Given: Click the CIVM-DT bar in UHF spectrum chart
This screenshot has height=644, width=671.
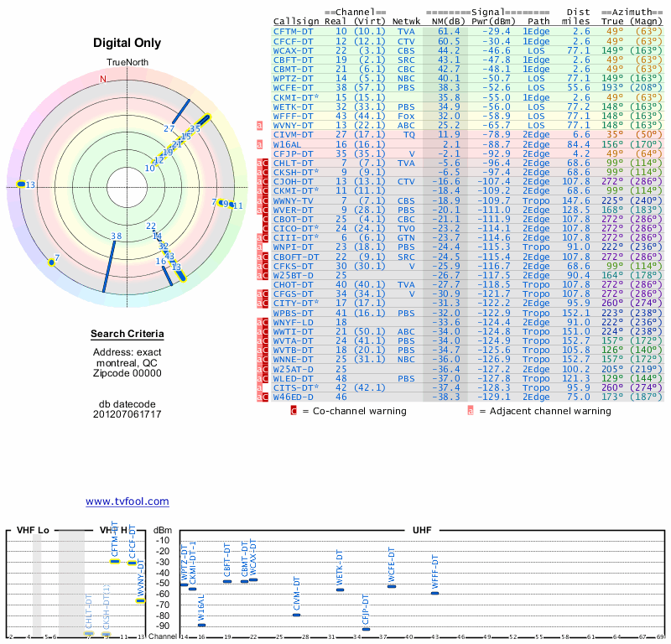Looking at the screenshot, I should pos(296,615).
